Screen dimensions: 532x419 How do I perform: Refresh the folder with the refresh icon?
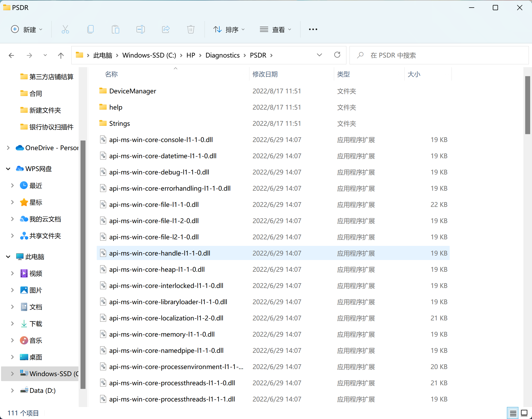point(337,55)
